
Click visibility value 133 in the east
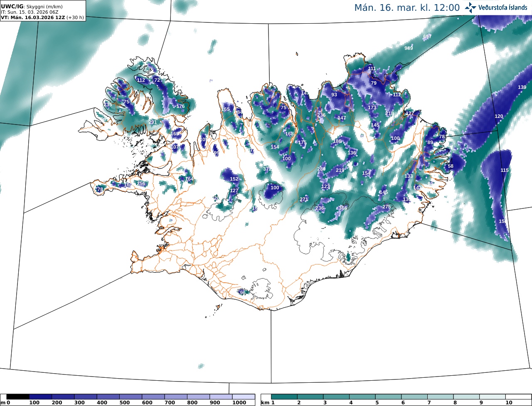point(409,176)
